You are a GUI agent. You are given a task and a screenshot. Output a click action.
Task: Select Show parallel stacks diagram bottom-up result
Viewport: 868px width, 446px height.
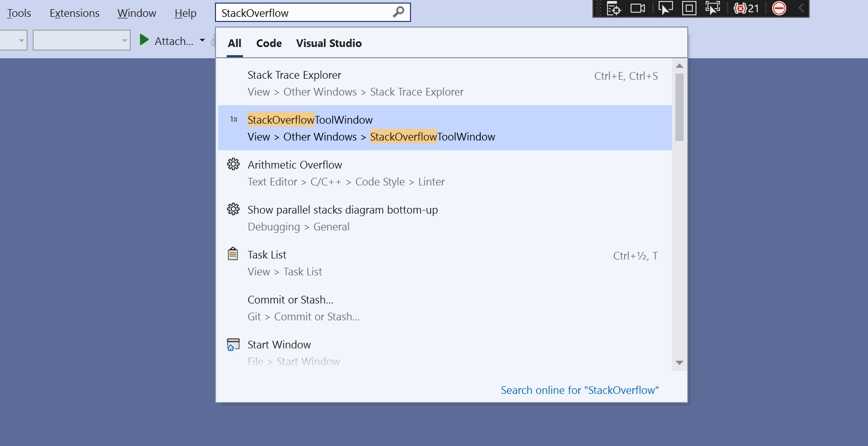pyautogui.click(x=445, y=218)
